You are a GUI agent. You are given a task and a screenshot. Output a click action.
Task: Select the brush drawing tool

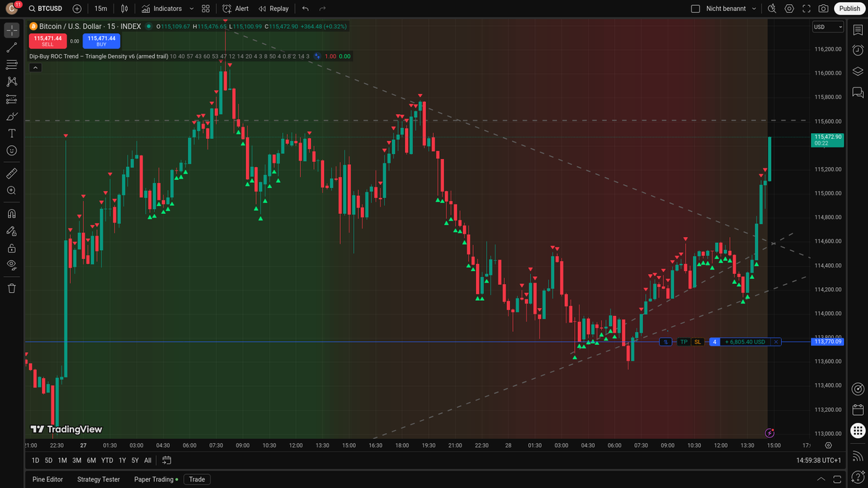pos(12,116)
